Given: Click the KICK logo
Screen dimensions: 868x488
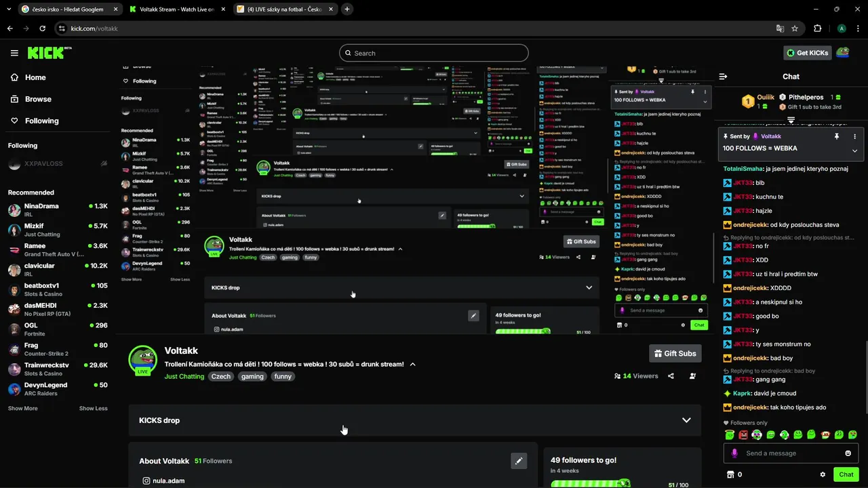Looking at the screenshot, I should coord(50,53).
